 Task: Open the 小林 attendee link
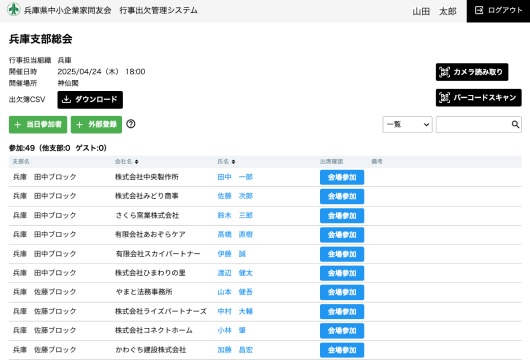click(232, 330)
